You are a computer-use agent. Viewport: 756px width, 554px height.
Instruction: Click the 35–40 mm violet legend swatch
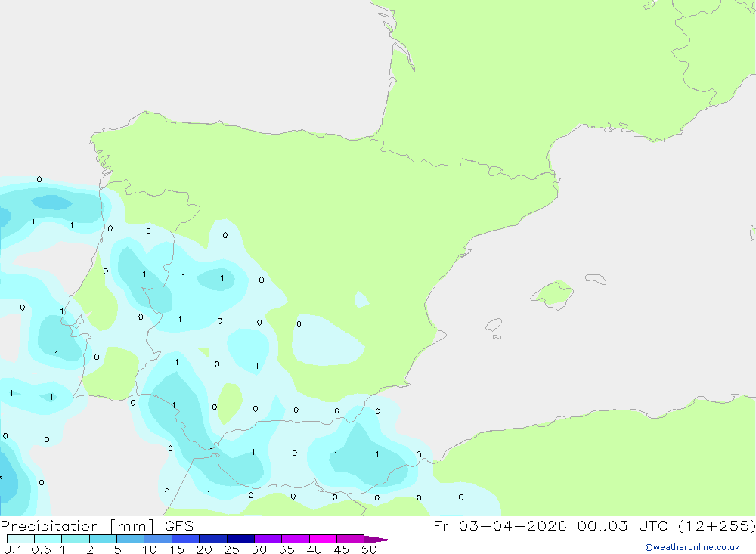[296, 539]
